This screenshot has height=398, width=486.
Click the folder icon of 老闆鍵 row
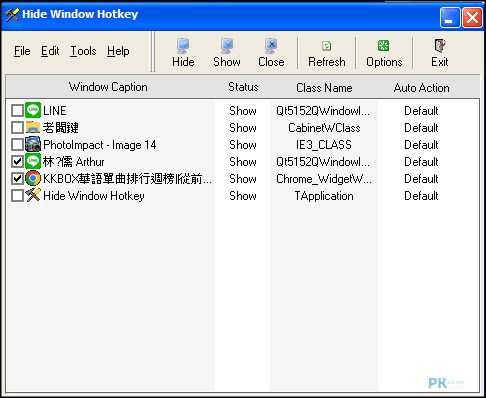click(x=33, y=127)
